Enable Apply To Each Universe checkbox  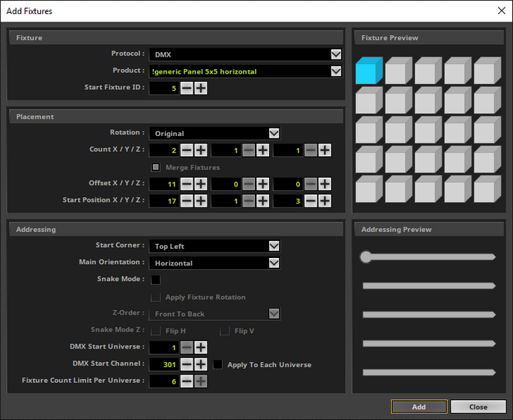(218, 364)
